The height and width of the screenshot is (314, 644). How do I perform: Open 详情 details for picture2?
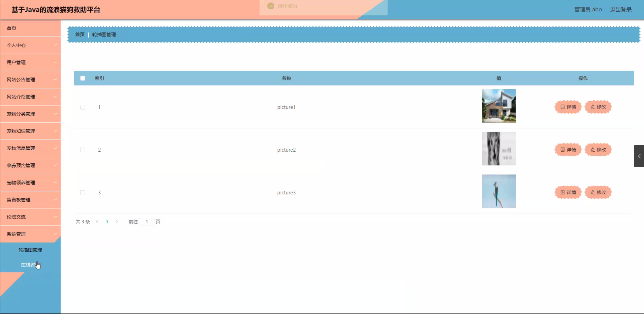point(568,150)
